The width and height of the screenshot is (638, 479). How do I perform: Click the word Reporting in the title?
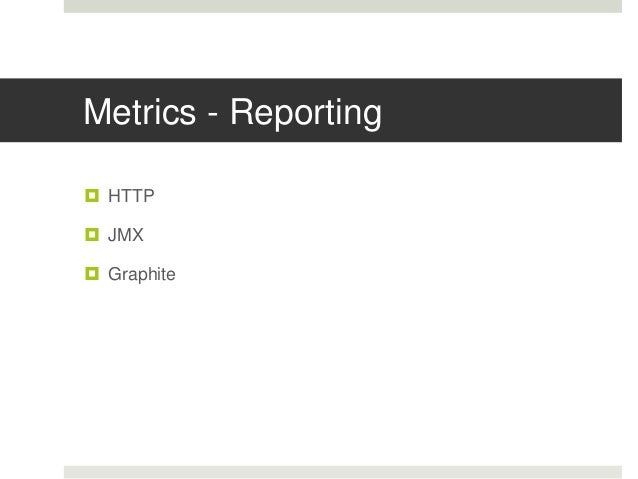[306, 114]
